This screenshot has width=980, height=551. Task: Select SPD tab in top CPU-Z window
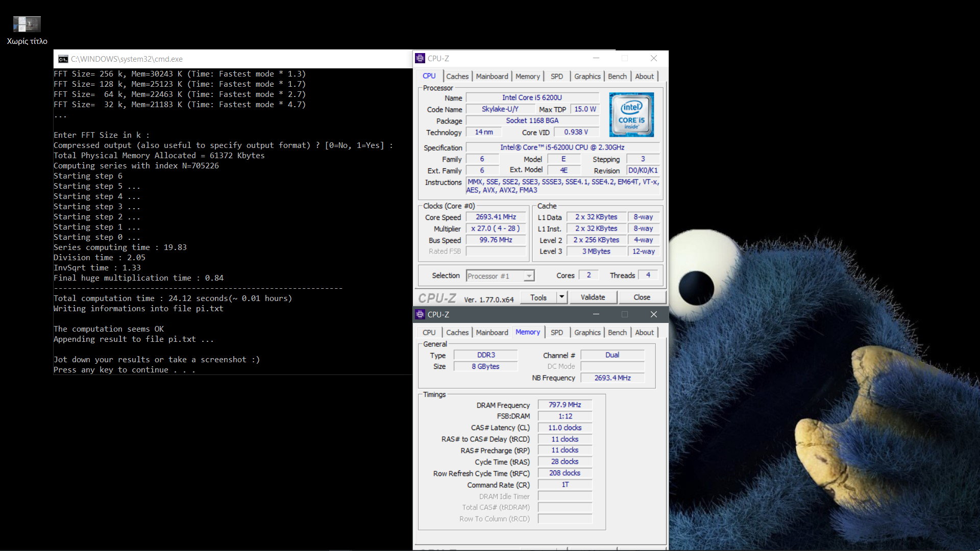tap(557, 77)
